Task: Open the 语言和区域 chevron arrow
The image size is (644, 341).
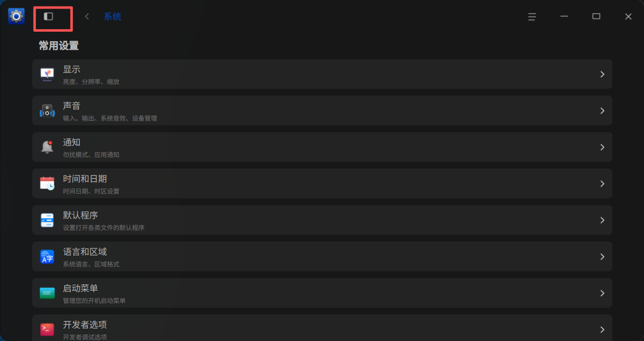Action: [602, 257]
